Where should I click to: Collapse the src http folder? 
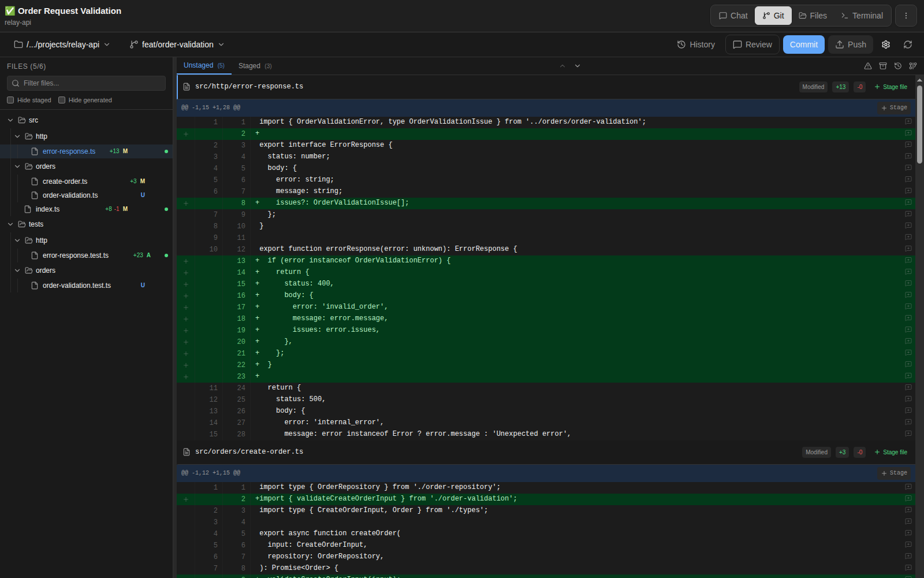(x=17, y=136)
